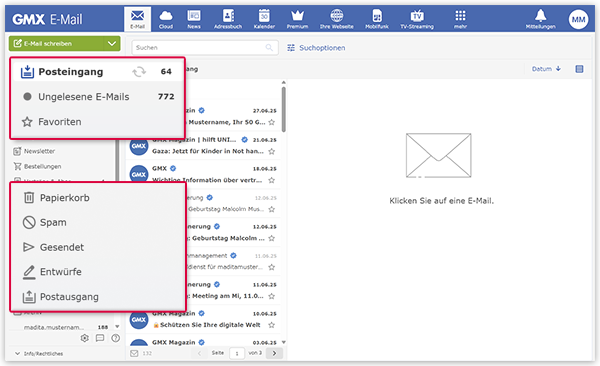Open the Kalender

264,19
